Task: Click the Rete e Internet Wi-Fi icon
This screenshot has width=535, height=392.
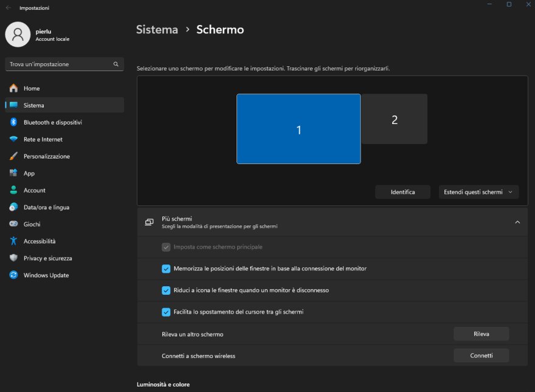Action: click(13, 139)
